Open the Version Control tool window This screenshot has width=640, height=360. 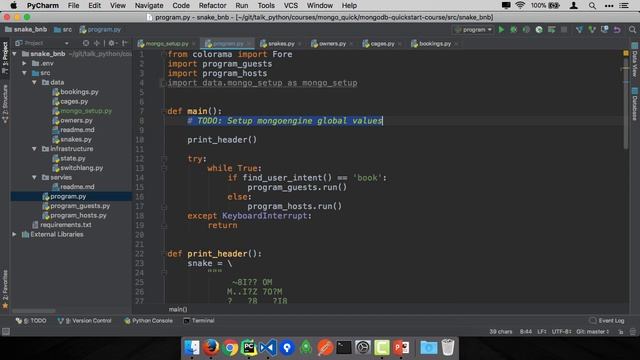[85, 321]
